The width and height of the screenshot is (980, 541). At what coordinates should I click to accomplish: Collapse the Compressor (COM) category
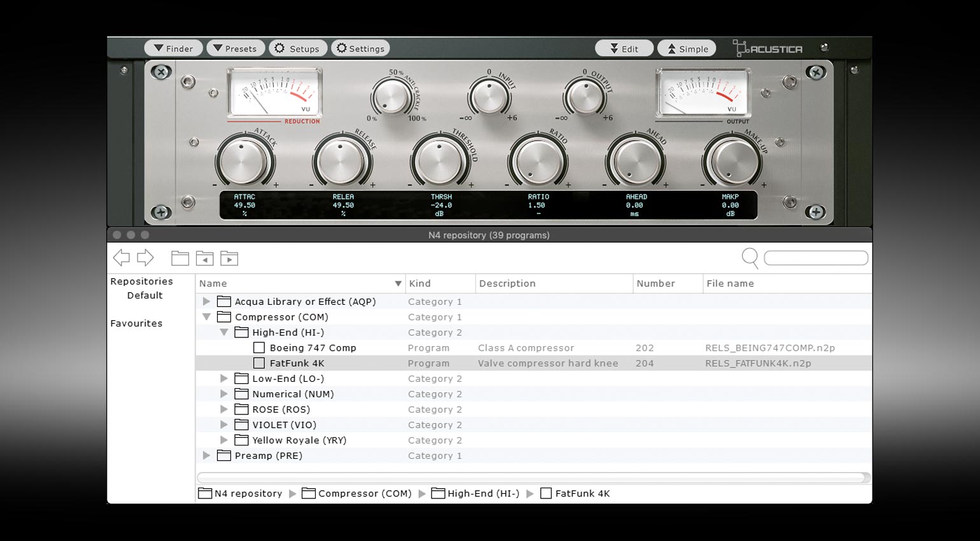point(206,317)
